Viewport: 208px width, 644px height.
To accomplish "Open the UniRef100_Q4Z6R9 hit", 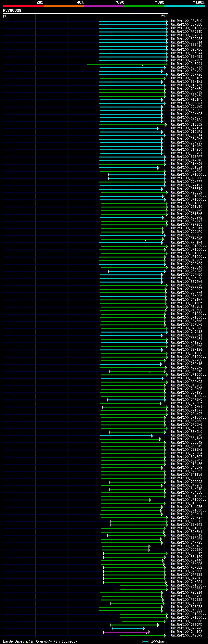I will pyautogui.click(x=187, y=636).
